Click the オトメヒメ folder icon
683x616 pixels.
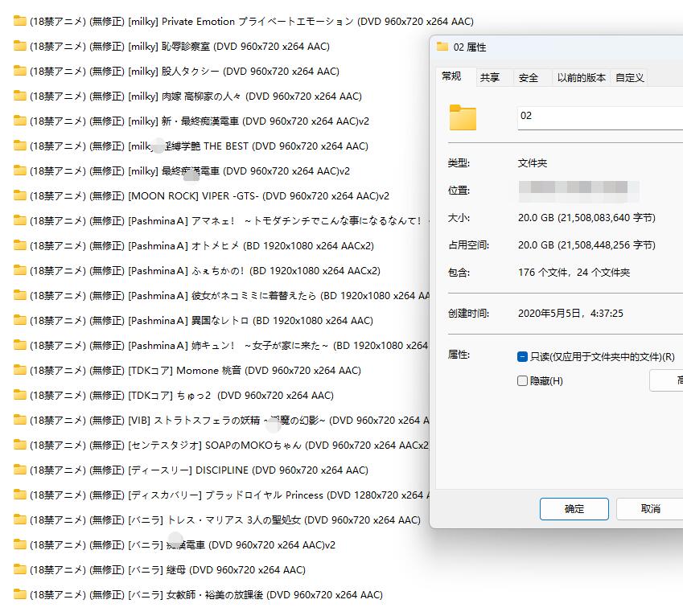tap(20, 246)
